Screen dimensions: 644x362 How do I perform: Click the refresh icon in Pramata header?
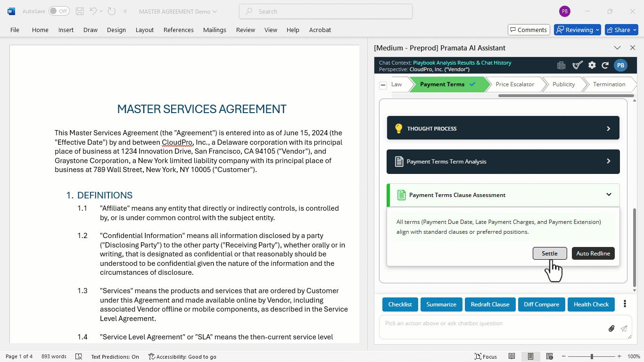[x=605, y=66]
